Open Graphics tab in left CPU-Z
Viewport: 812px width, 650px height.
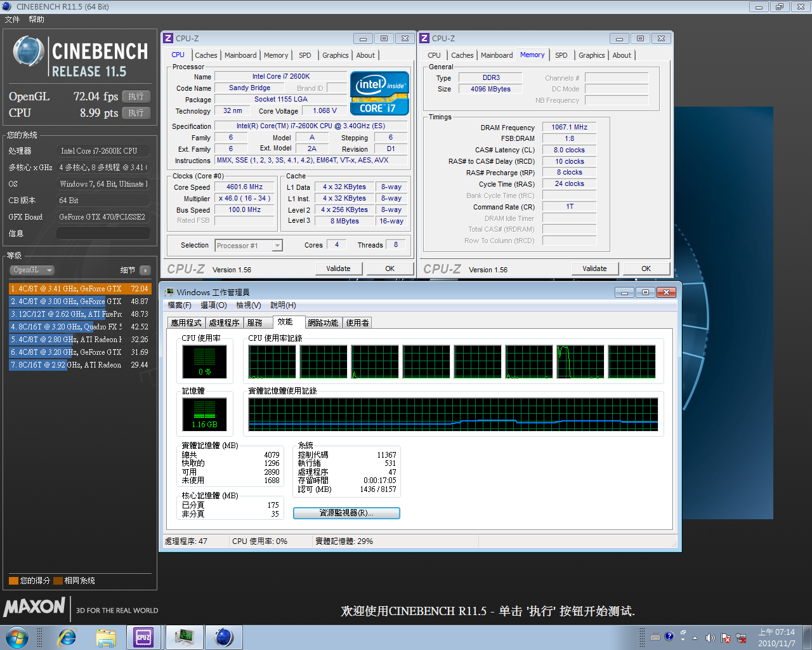click(336, 55)
